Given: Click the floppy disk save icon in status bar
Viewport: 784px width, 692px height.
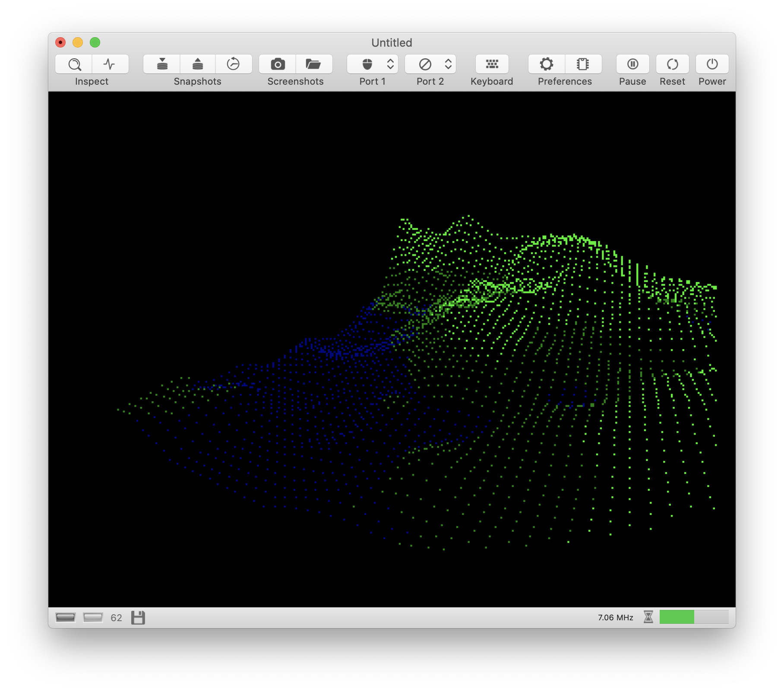Looking at the screenshot, I should tap(138, 618).
